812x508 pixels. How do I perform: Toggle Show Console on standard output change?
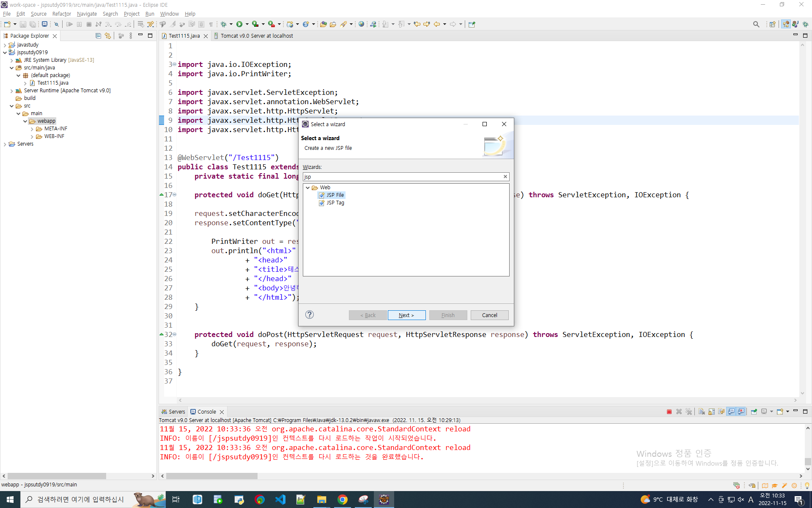[x=731, y=411]
